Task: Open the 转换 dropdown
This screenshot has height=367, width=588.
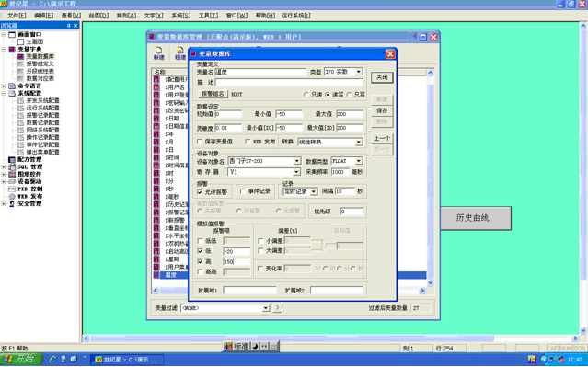Action: [x=359, y=142]
